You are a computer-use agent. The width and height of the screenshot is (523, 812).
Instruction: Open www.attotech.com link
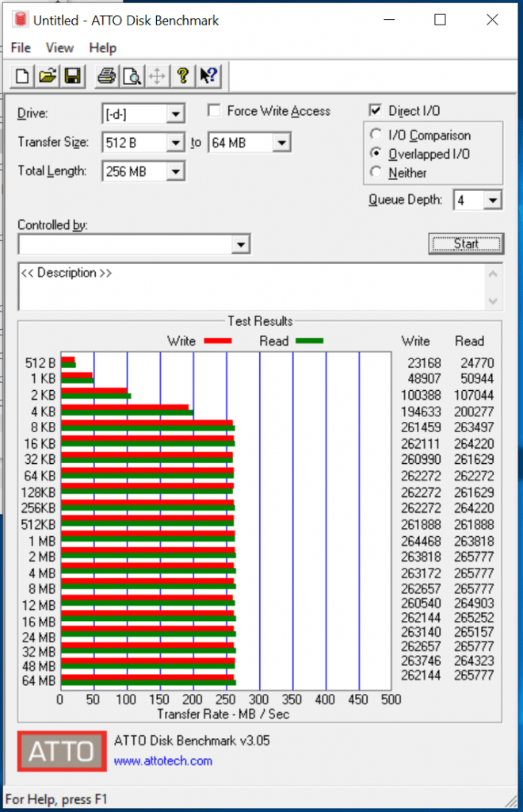163,760
